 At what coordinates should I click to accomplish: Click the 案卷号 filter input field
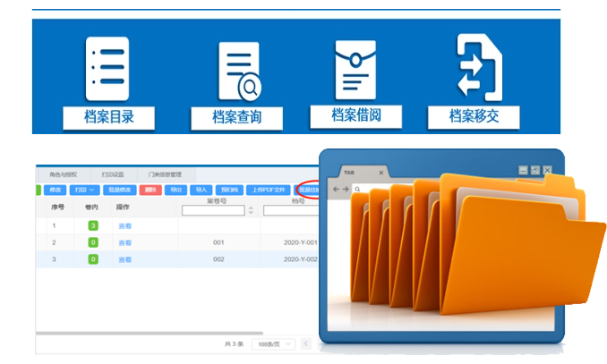(212, 211)
